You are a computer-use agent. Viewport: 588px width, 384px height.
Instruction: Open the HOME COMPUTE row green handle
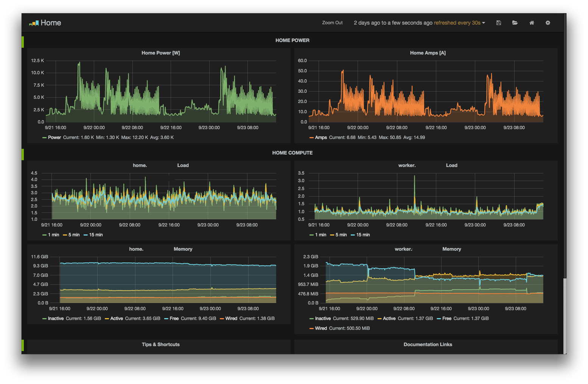[x=23, y=155]
